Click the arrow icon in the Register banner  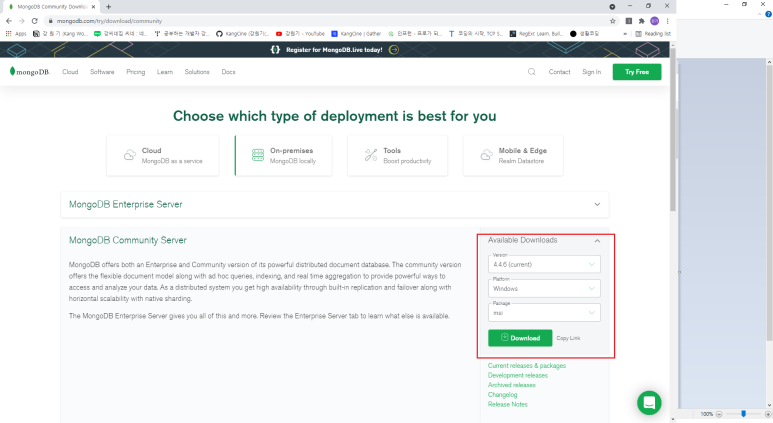393,49
